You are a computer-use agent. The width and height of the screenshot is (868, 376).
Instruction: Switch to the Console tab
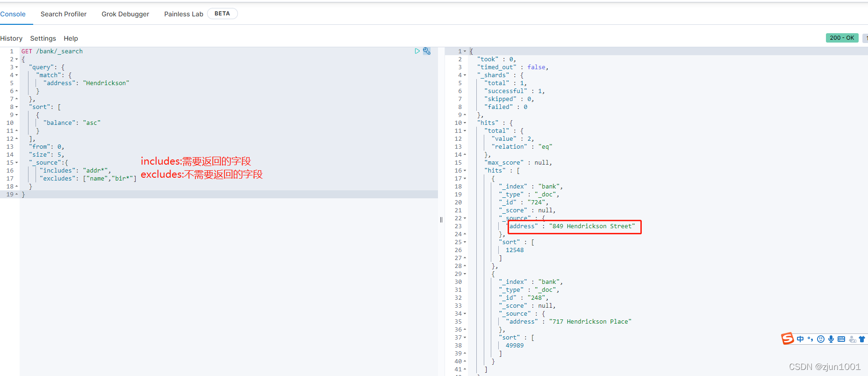click(13, 14)
